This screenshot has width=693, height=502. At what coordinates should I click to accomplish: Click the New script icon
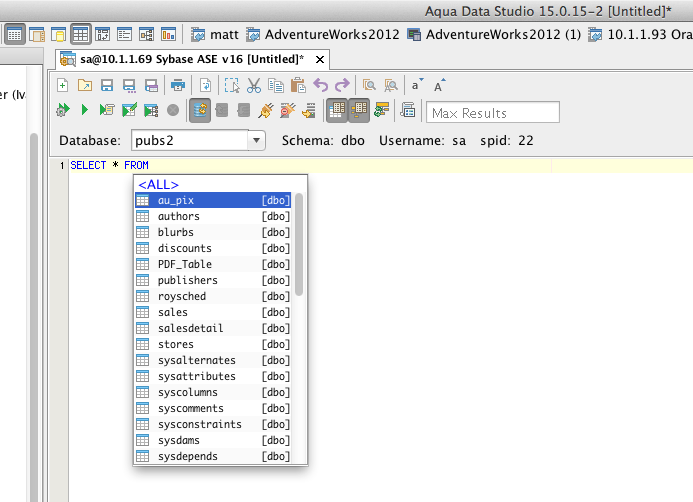(x=63, y=85)
